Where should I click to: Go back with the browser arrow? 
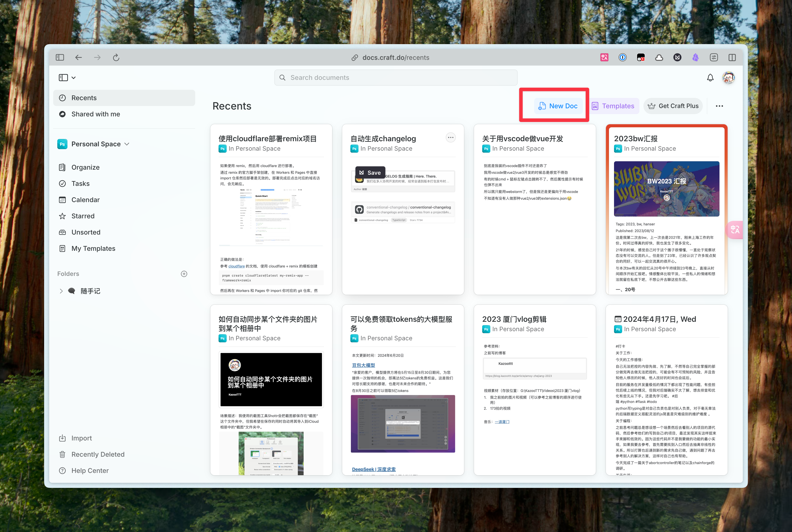tap(78, 57)
